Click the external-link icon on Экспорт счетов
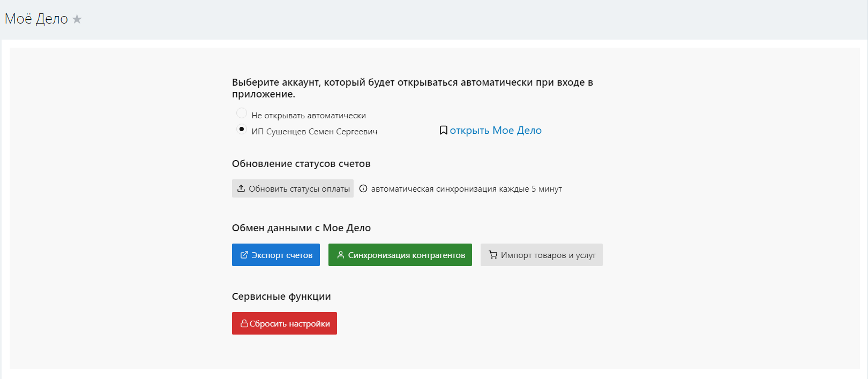Image resolution: width=868 pixels, height=379 pixels. point(244,255)
